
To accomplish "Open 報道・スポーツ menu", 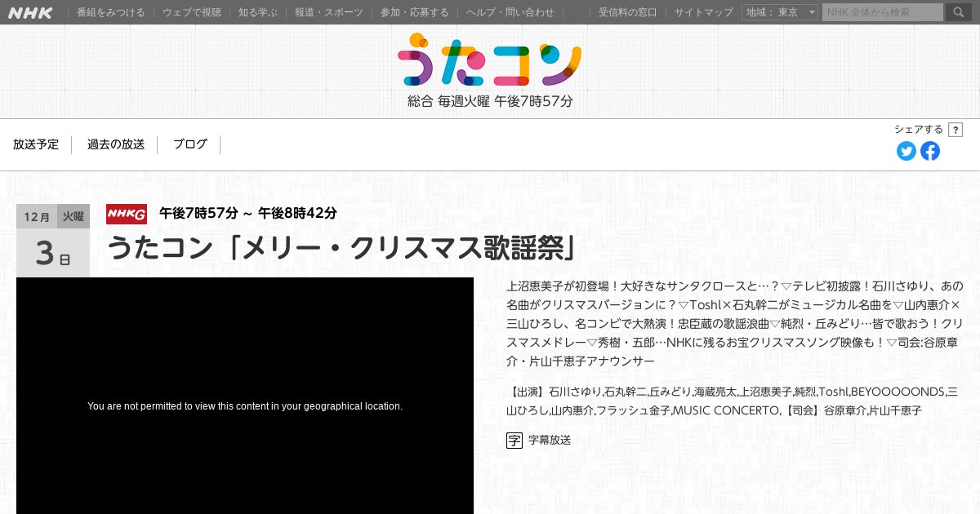I will [328, 12].
